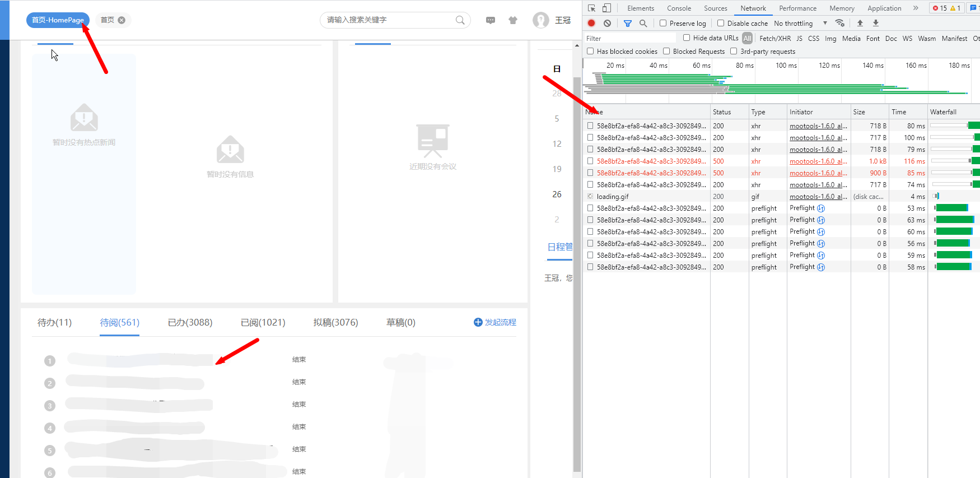Select the 拟稿(3076) tab

335,322
